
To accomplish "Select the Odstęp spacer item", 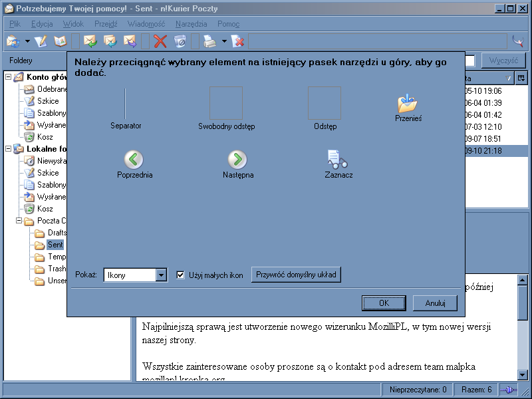I will pos(325,108).
